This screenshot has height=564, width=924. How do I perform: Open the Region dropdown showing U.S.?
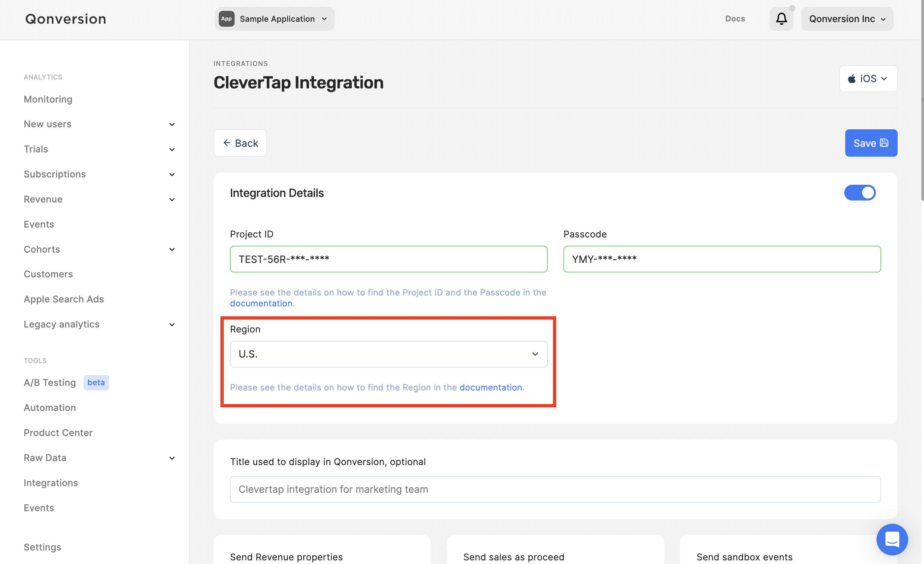coord(388,354)
